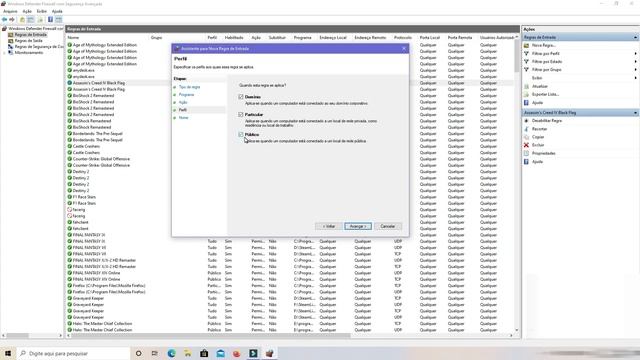Click the icon beside Desabilitar Regra

click(527, 121)
